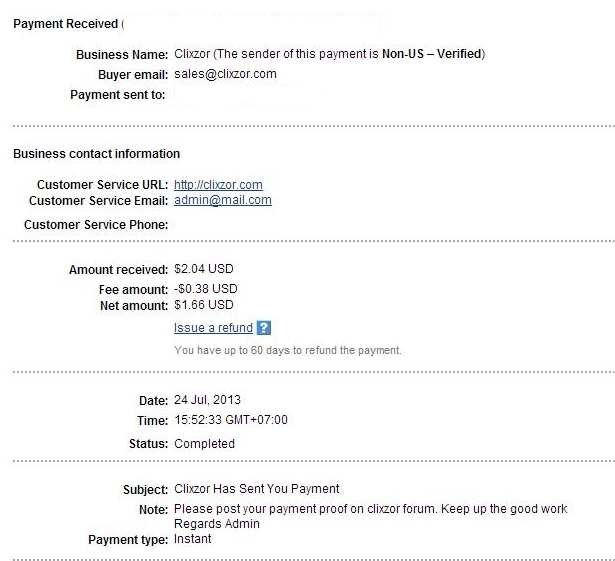The height and width of the screenshot is (561, 615).
Task: Click the Business contact information heading
Action: (96, 154)
